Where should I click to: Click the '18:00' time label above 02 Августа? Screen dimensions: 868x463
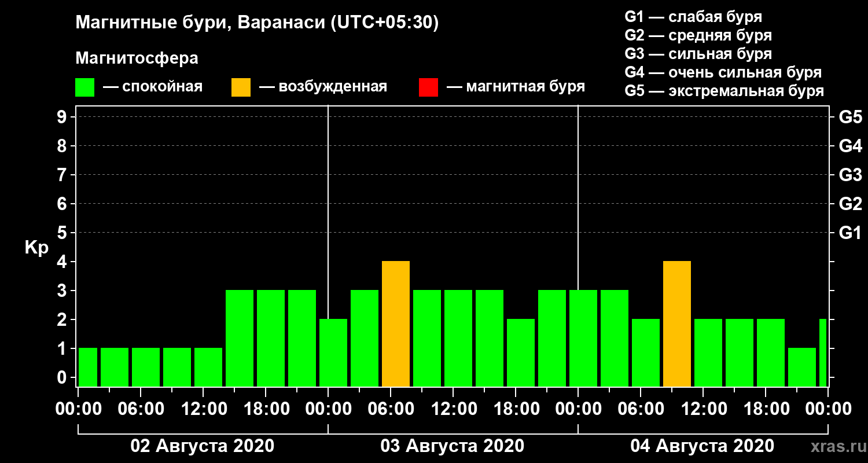coord(266,409)
